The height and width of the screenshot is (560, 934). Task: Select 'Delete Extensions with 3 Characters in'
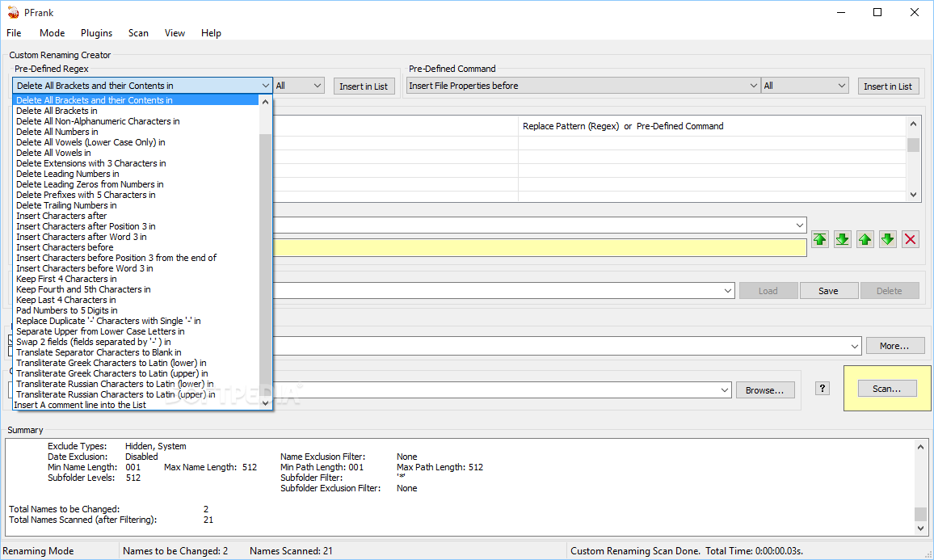pos(136,163)
